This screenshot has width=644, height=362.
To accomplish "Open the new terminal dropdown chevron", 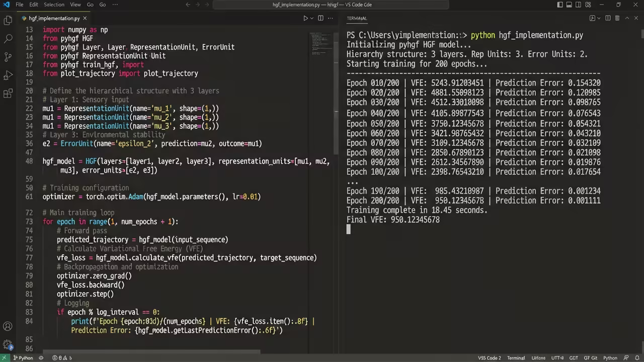I will pos(599,18).
